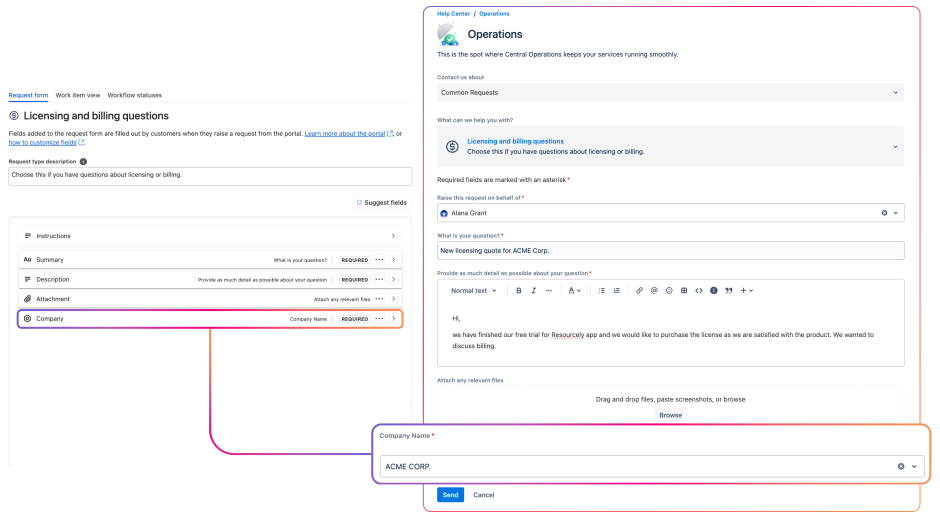Click the Send button
The image size is (940, 519).
pyautogui.click(x=450, y=495)
